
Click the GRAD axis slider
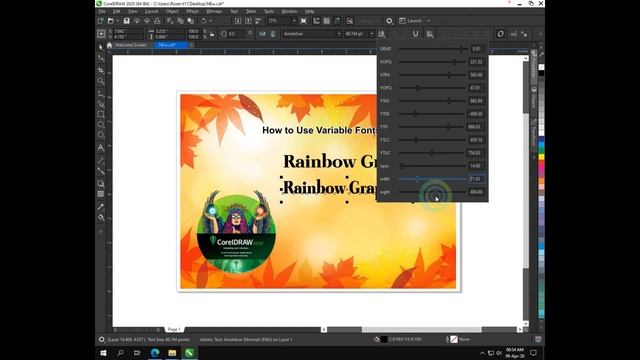pos(432,49)
